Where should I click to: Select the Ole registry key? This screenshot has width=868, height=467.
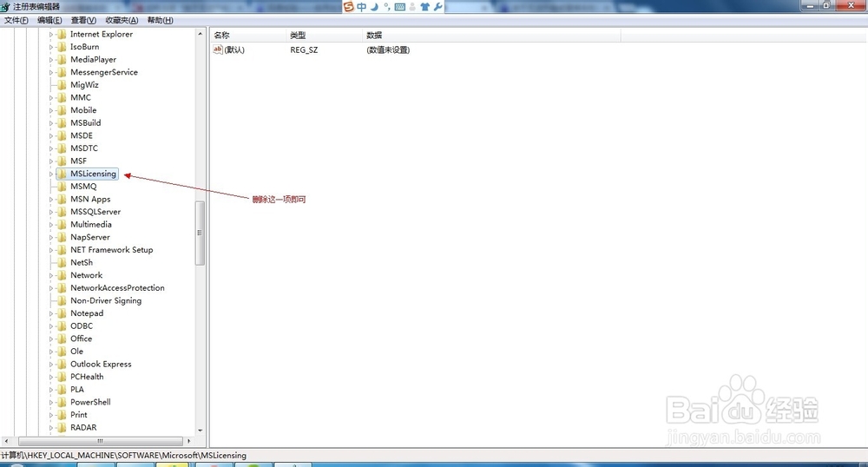pyautogui.click(x=77, y=352)
